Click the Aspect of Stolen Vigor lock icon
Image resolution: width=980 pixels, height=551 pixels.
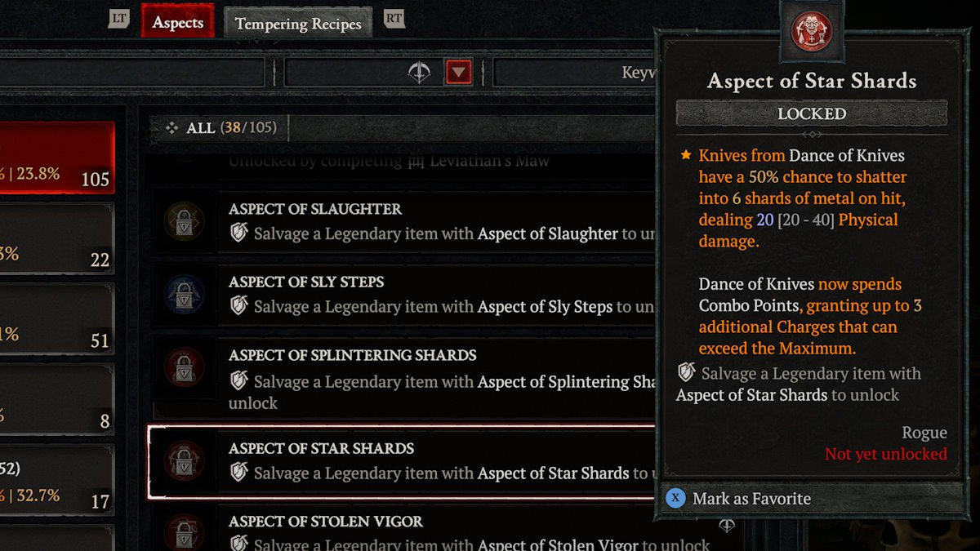click(184, 534)
